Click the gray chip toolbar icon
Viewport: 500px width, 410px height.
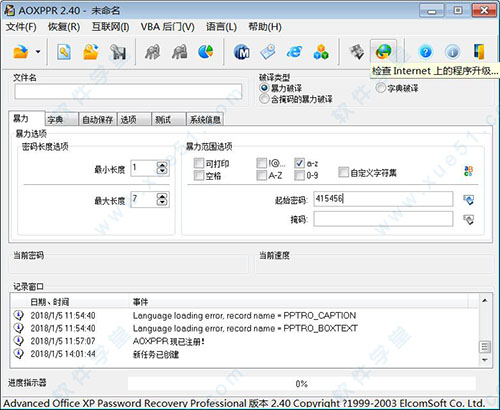[x=357, y=52]
